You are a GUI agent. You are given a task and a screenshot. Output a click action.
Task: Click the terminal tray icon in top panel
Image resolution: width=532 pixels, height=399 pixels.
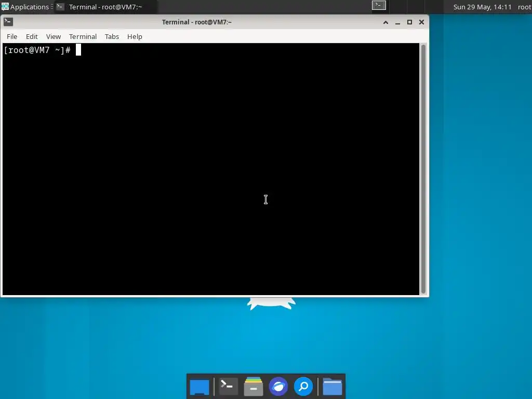tap(379, 5)
